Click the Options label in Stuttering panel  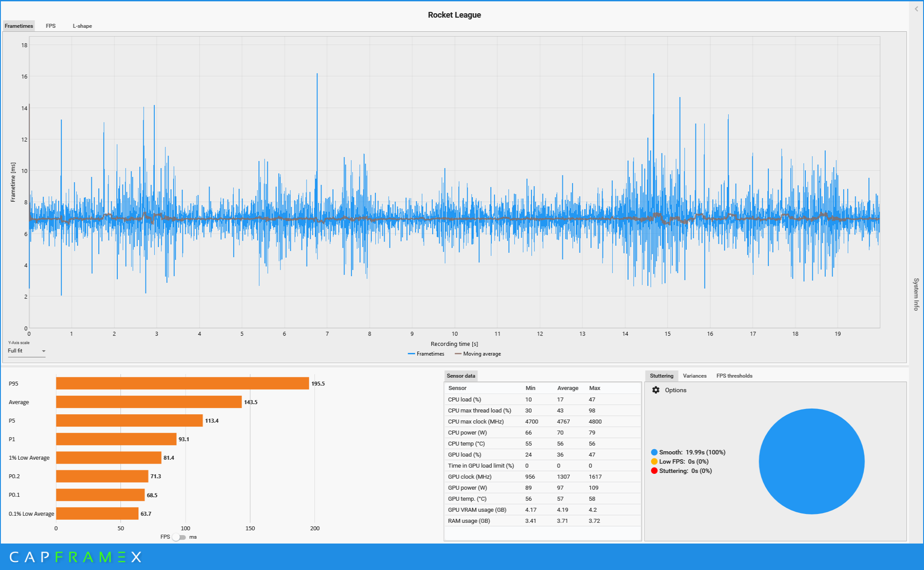click(x=675, y=390)
